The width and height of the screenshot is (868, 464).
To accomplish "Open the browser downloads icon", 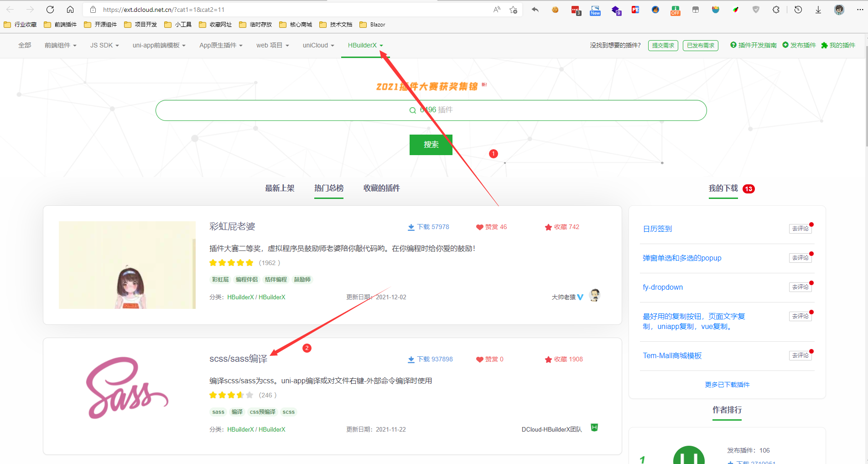I will coord(818,10).
